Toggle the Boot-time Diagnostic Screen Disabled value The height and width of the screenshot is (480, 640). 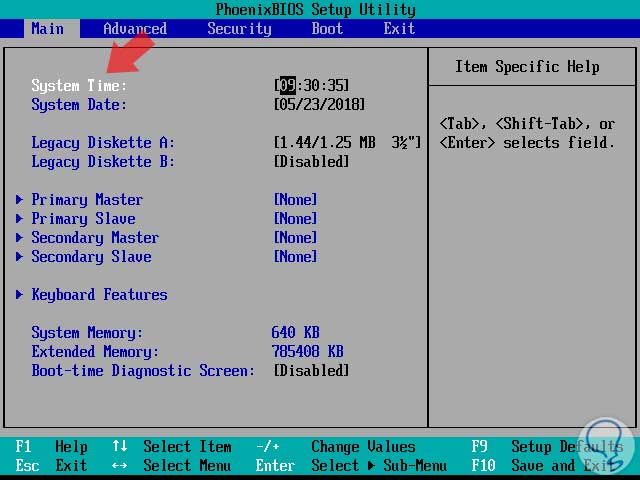tap(311, 371)
